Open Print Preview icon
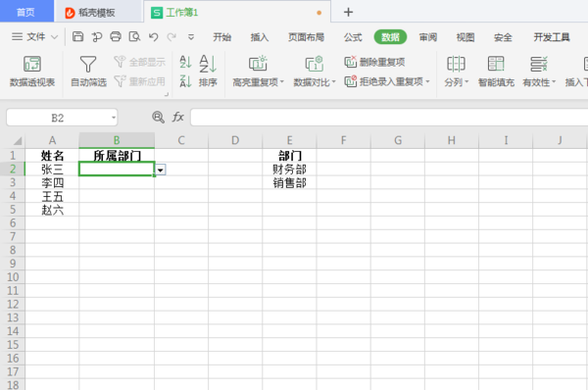Image resolution: width=588 pixels, height=390 pixels. click(134, 36)
